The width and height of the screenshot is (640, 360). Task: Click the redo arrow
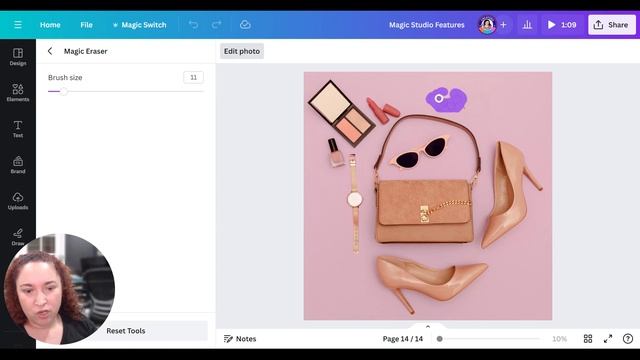point(216,25)
